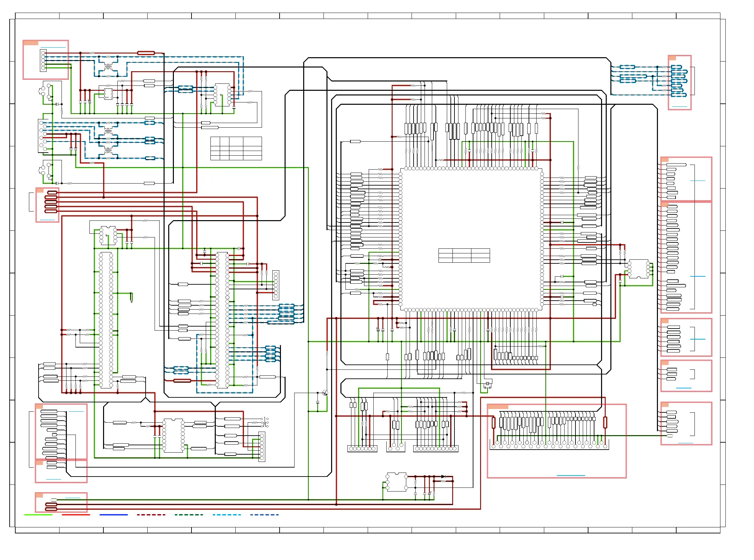754x560 pixels.
Task: Click the widest bottom test-point connector left of the large pink box
Action: point(436,449)
